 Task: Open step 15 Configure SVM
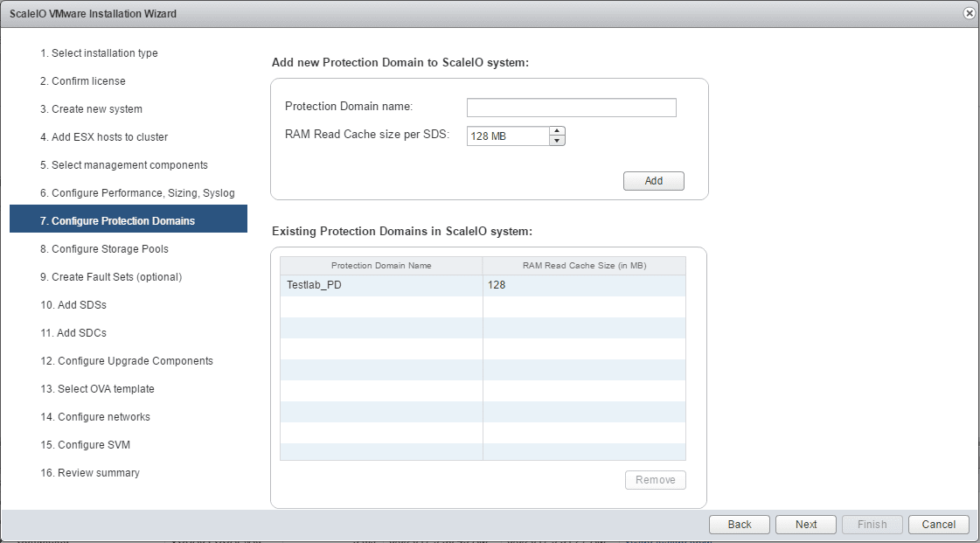point(85,445)
